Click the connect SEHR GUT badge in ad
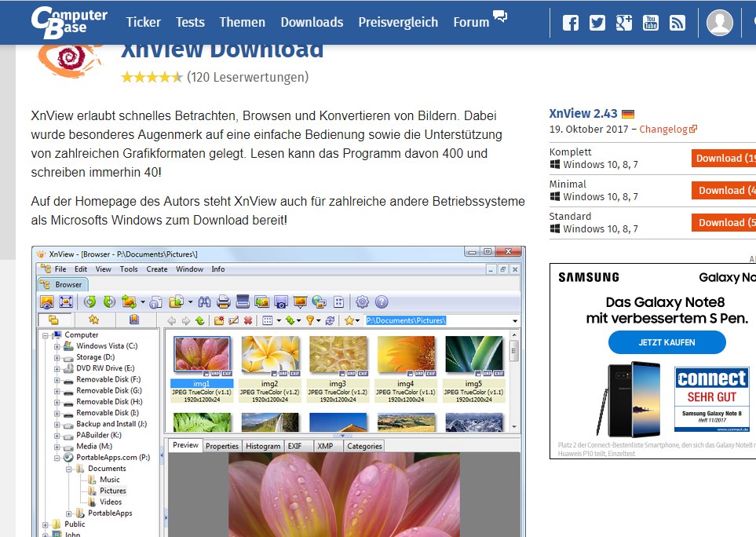 point(711,399)
